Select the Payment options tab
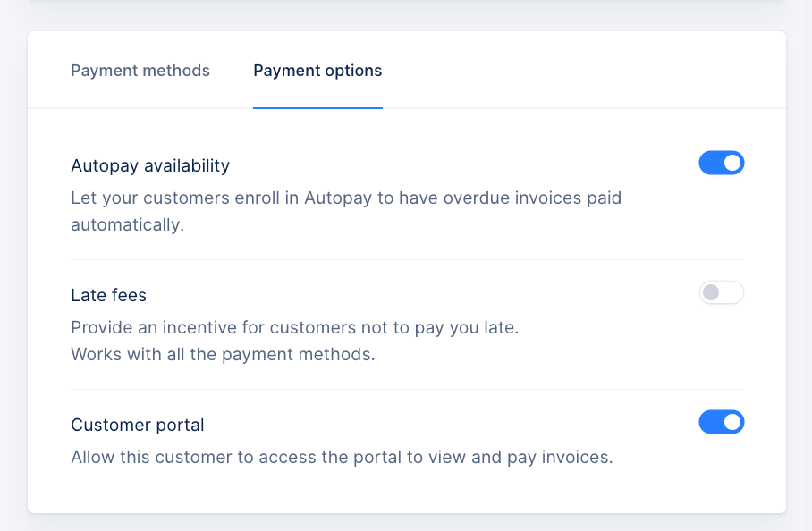Viewport: 812px width, 531px height. point(317,71)
